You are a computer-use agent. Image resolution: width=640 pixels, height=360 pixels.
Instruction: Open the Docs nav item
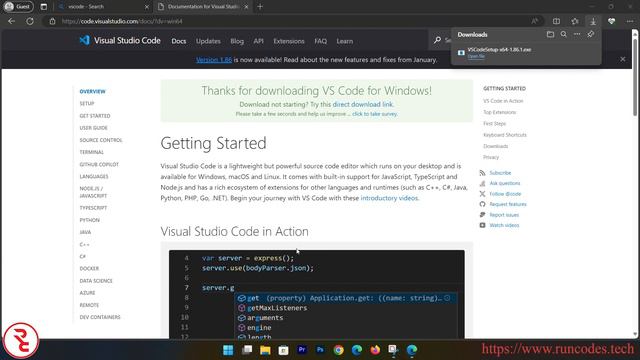179,41
